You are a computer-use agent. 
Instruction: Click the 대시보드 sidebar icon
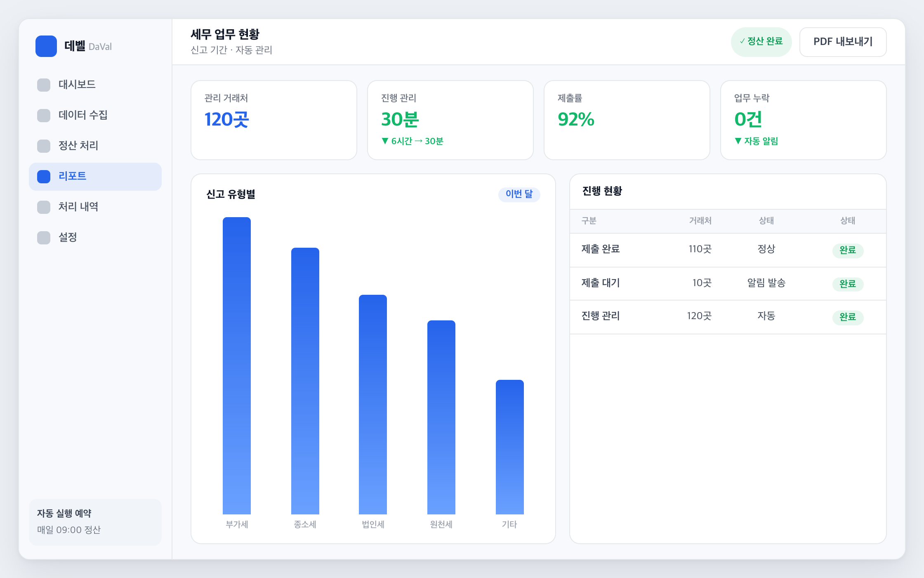[44, 85]
